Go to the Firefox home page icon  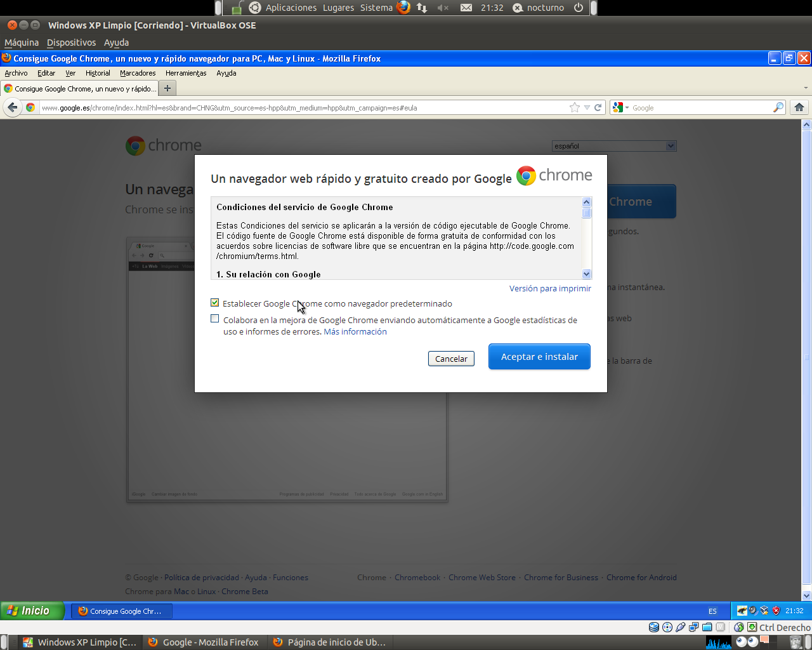pos(799,107)
